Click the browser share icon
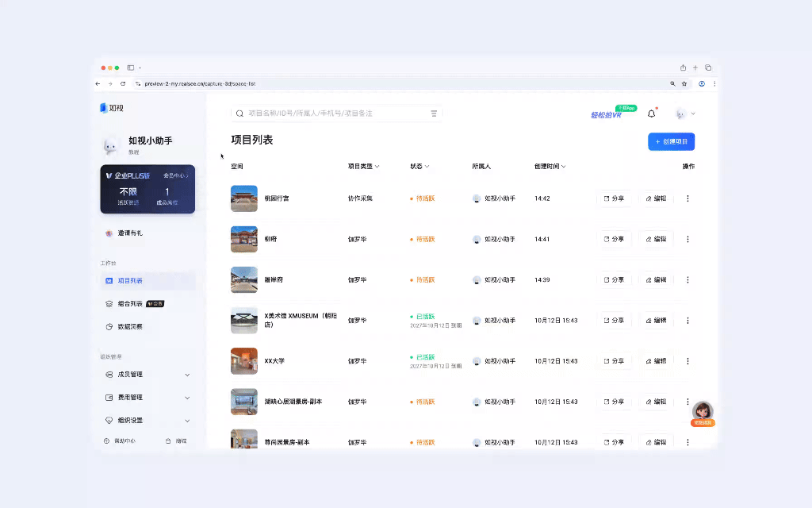 (x=683, y=67)
